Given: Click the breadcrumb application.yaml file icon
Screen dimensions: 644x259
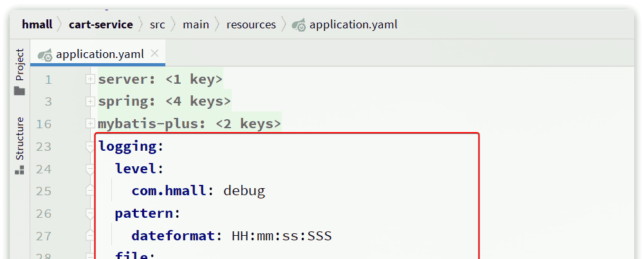Looking at the screenshot, I should click(299, 25).
